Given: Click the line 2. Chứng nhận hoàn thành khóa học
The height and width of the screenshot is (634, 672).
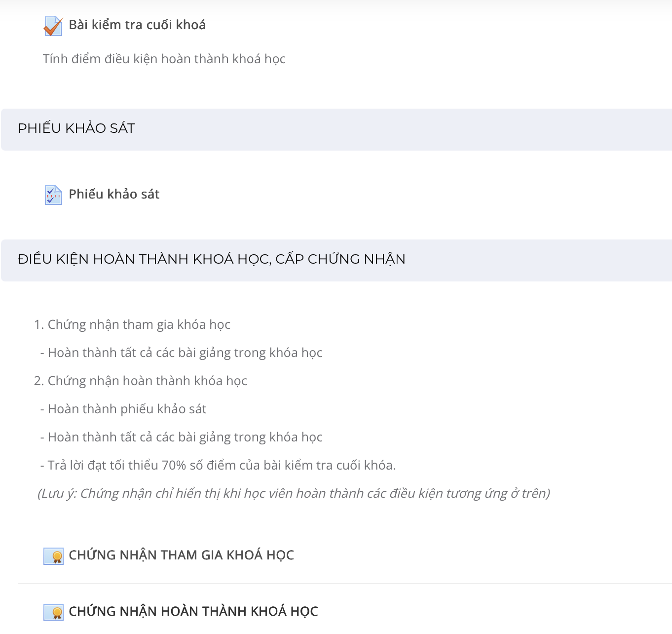Looking at the screenshot, I should coord(141,381).
